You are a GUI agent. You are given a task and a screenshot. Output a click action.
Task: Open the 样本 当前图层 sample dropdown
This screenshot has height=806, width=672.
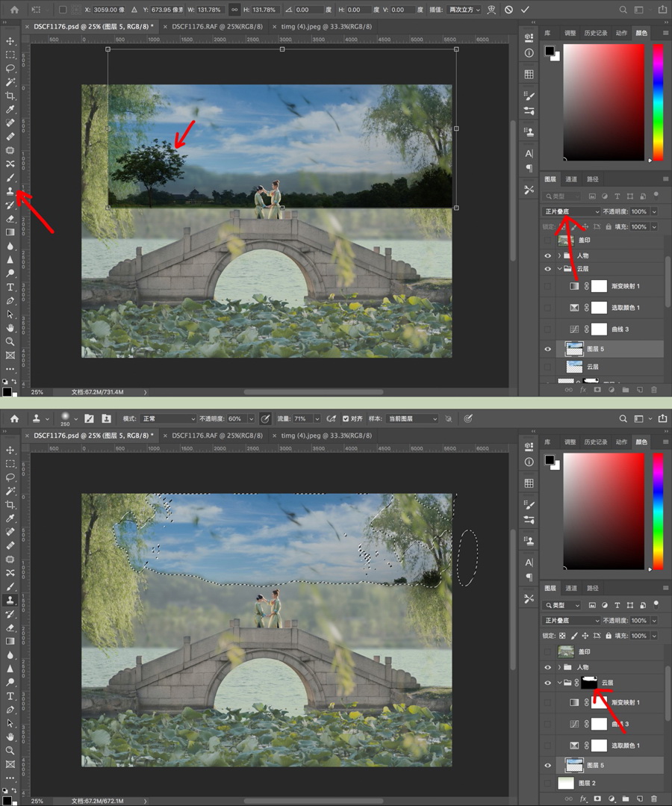(x=412, y=419)
